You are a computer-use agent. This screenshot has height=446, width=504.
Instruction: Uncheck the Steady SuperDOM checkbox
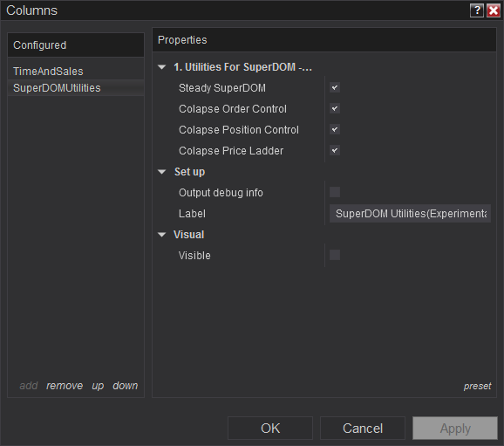tap(335, 87)
